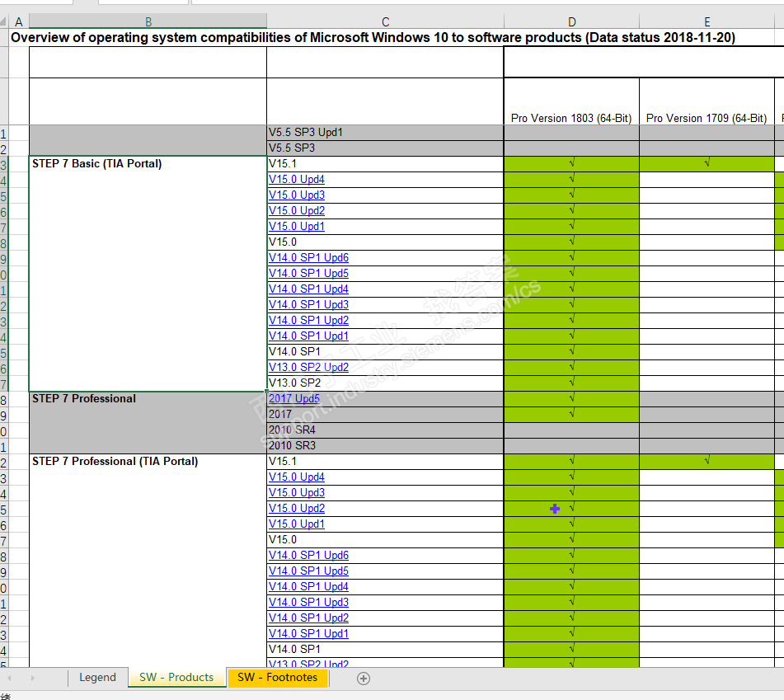Image resolution: width=784 pixels, height=700 pixels.
Task: Select the gray V5.5 SP3 cell
Action: pyautogui.click(x=385, y=148)
